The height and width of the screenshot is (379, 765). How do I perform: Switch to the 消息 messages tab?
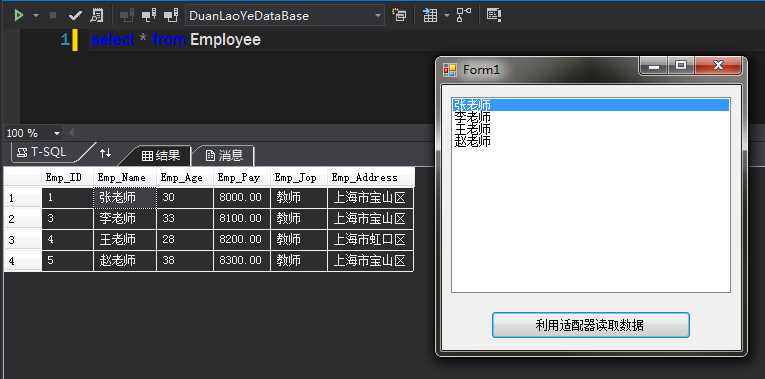pyautogui.click(x=224, y=156)
